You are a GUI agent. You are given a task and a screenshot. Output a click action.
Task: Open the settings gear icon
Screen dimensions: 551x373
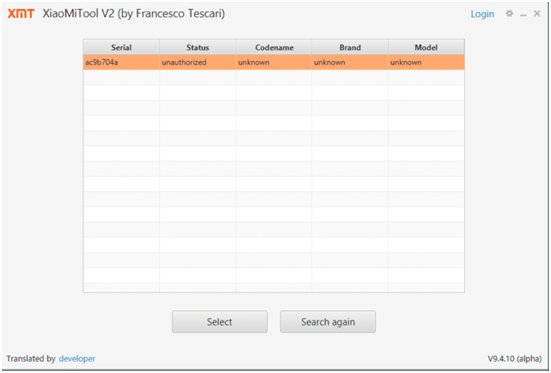[x=509, y=14]
